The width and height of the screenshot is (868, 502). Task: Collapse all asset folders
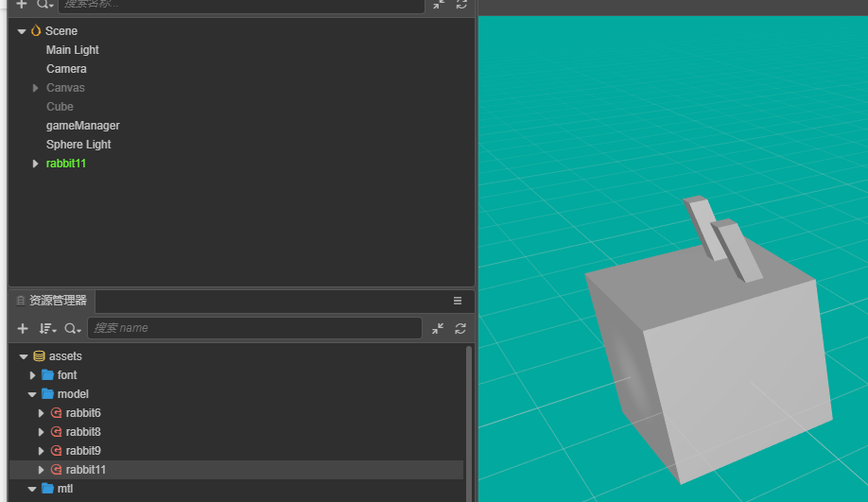pos(438,329)
